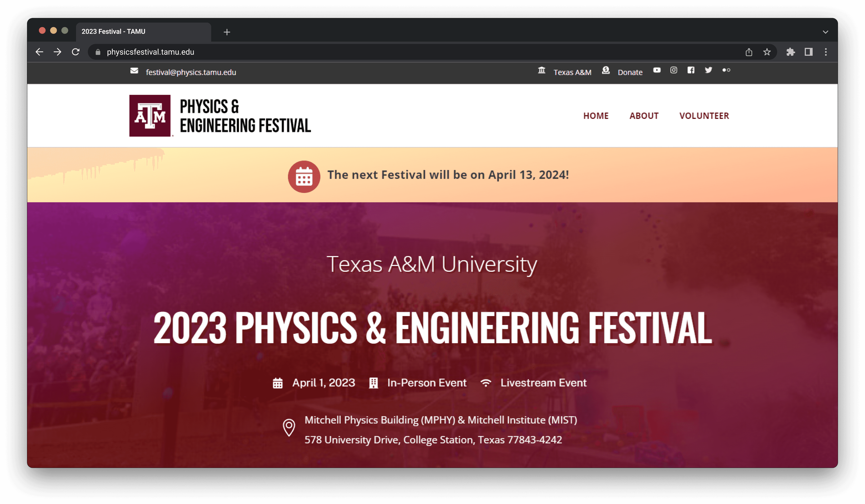Click the Texas A&M ATM logo
865x504 pixels.
tap(150, 116)
